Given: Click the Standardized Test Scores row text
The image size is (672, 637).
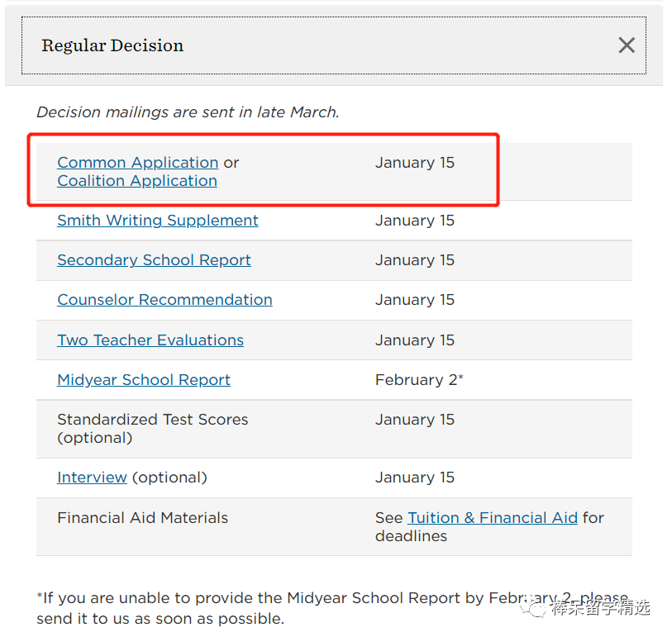Looking at the screenshot, I should tap(153, 428).
